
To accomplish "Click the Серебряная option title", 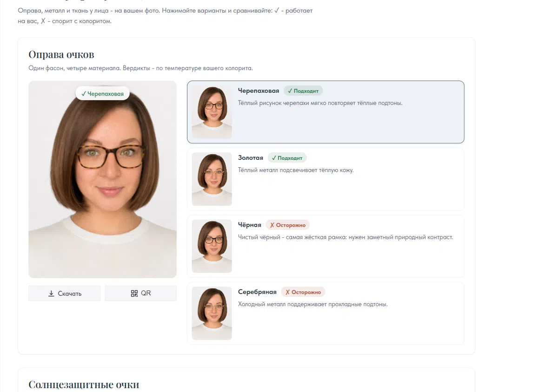I will click(257, 292).
